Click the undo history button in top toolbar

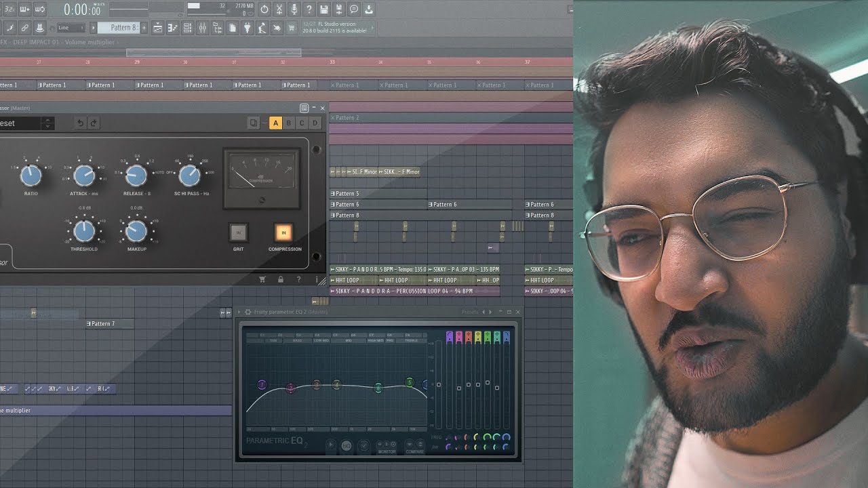point(264,9)
